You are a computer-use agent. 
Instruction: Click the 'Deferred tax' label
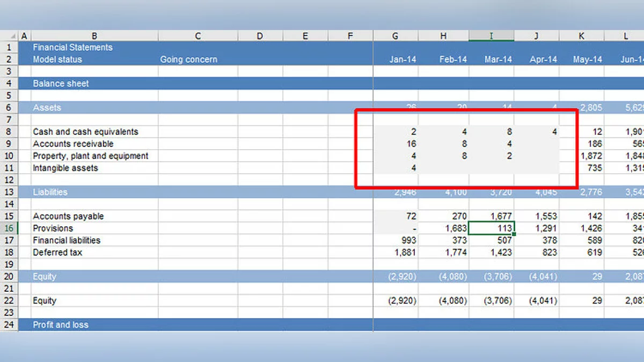tap(57, 252)
